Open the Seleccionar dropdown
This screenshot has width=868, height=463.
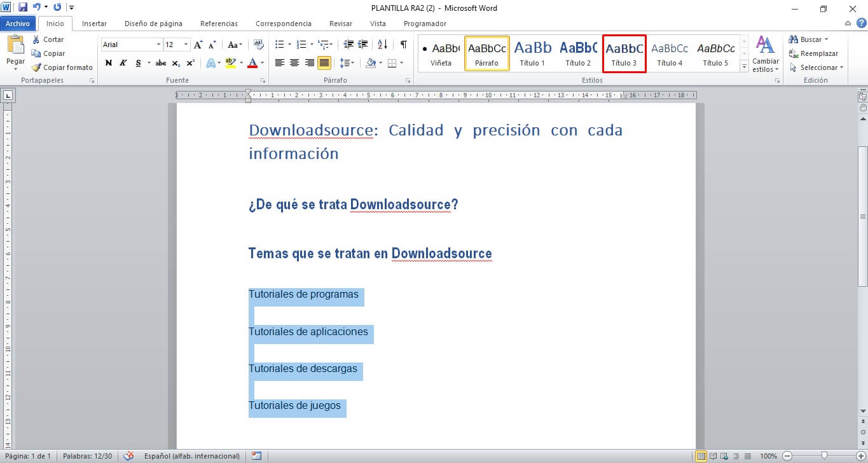(816, 67)
